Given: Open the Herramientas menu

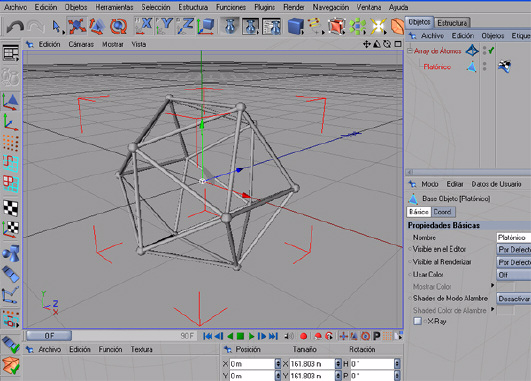Looking at the screenshot, I should click(114, 7).
